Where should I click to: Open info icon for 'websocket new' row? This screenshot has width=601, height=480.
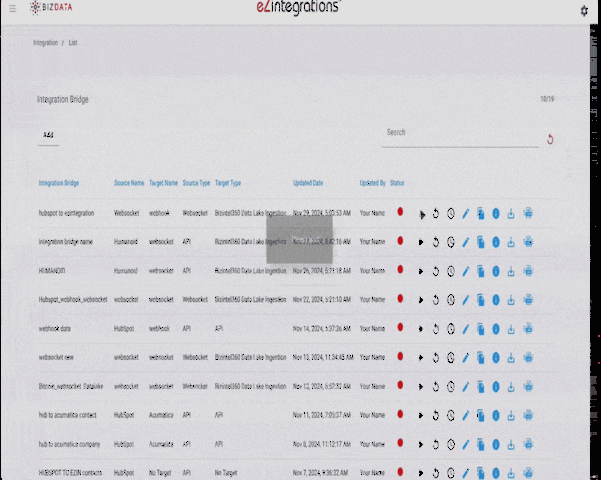(x=495, y=356)
